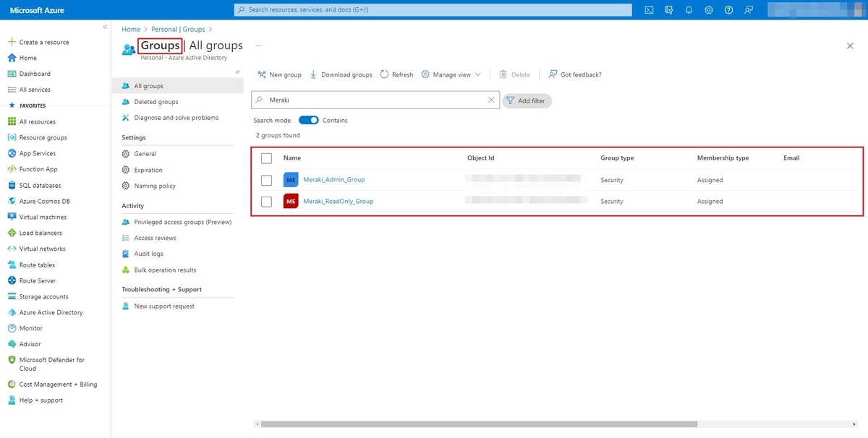This screenshot has width=868, height=438.
Task: Click the Cost Management + Billing icon
Action: click(x=12, y=385)
